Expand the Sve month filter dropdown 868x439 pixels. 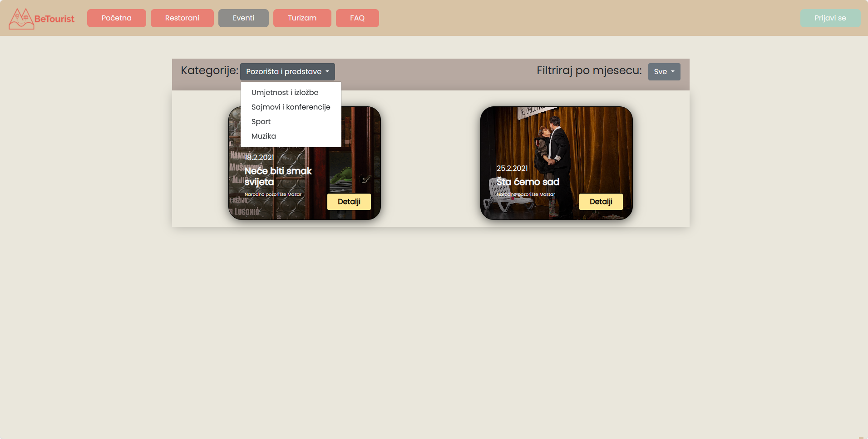[664, 72]
